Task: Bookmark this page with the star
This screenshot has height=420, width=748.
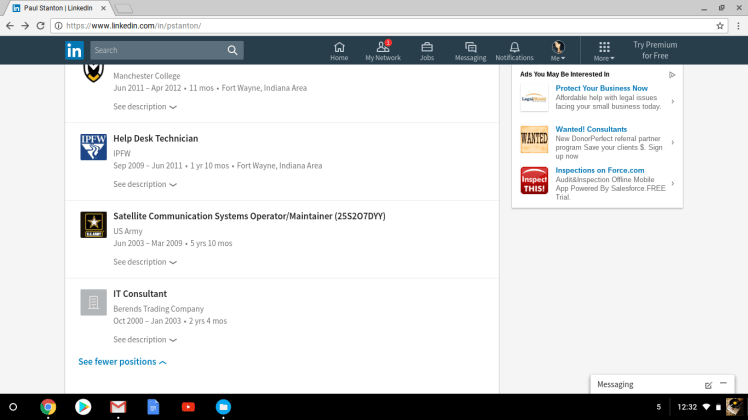Action: tap(720, 26)
